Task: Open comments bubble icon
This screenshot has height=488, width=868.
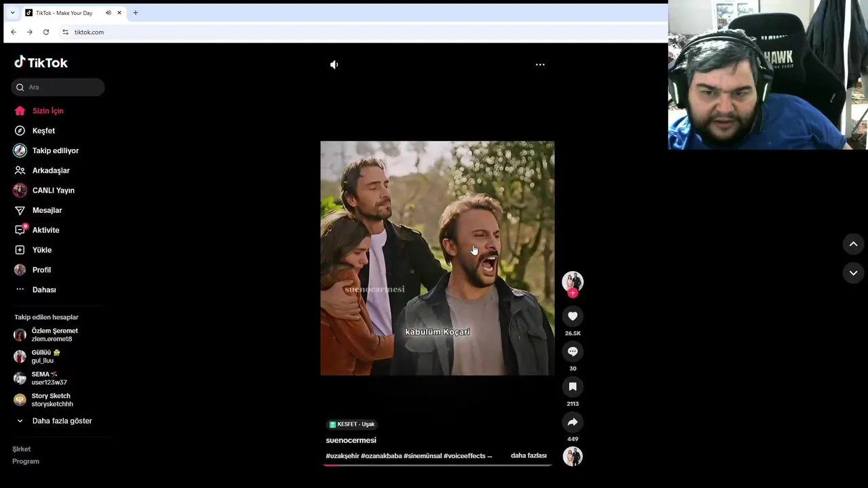Action: point(572,351)
